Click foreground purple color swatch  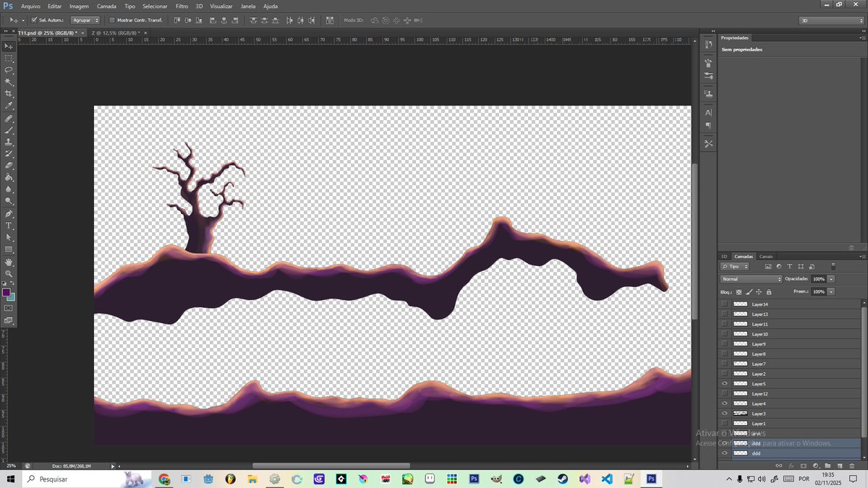[x=7, y=293]
